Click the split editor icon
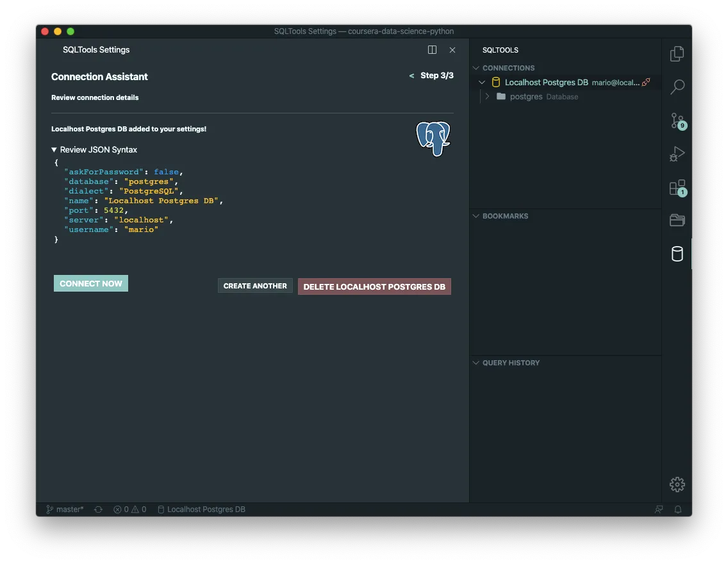The height and width of the screenshot is (564, 728). click(432, 49)
